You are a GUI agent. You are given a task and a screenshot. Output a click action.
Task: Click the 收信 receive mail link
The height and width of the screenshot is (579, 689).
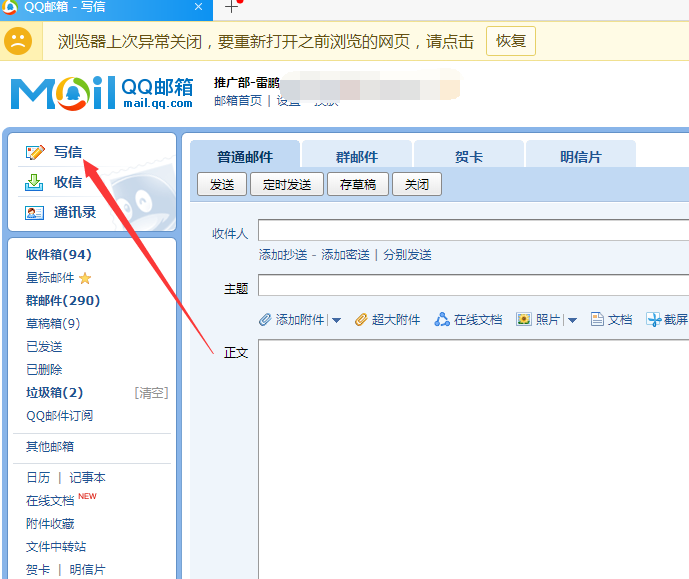(x=68, y=182)
